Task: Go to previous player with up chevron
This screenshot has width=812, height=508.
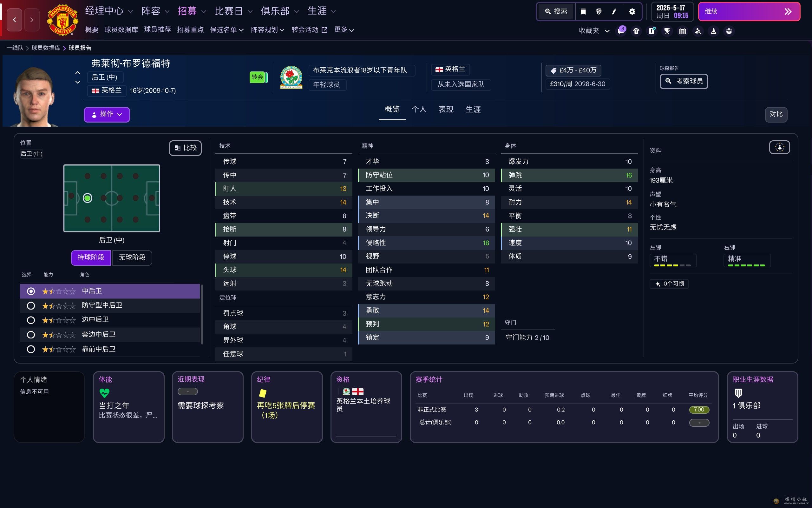Action: pyautogui.click(x=77, y=73)
